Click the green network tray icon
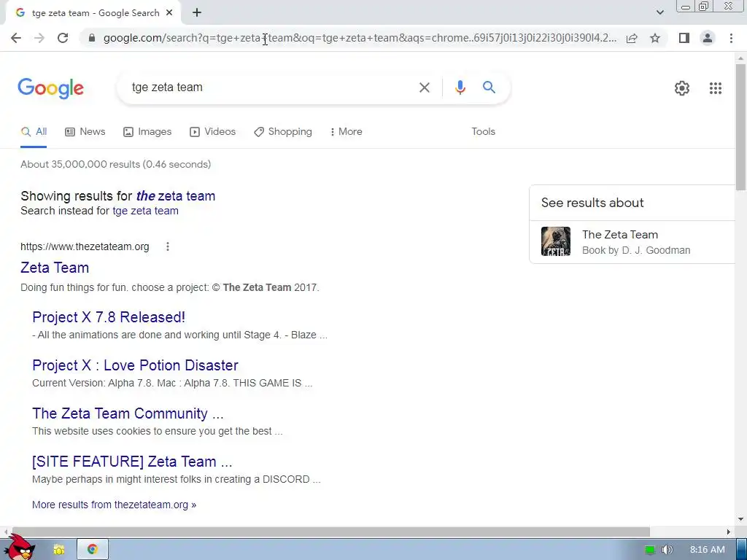Viewport: 747px width, 560px height. 649,550
